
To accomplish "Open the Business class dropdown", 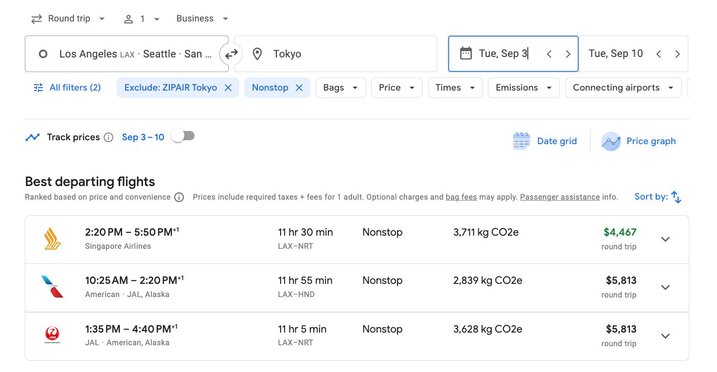I will pyautogui.click(x=202, y=19).
